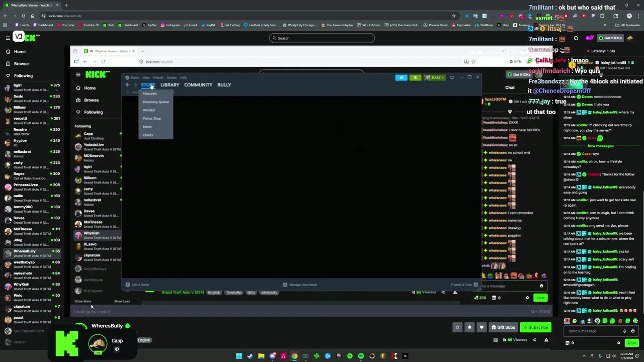Viewport: 644px width, 362px height.
Task: Open emoji picker in outer chat input
Action: click(x=633, y=331)
